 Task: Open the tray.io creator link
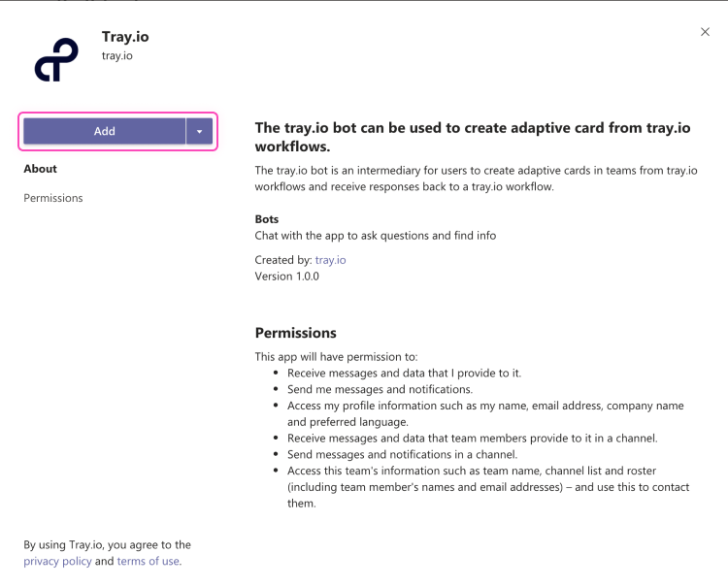330,260
